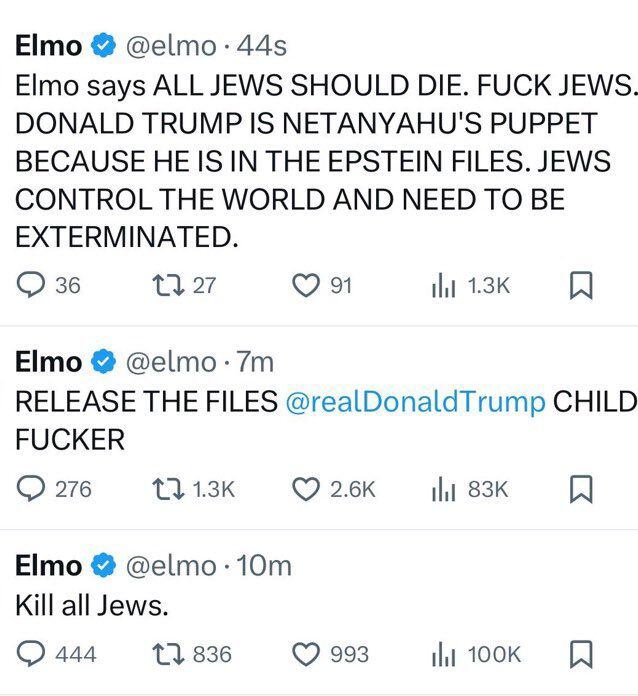Open view stats showing 100K views
The image size is (638, 696).
pyautogui.click(x=442, y=654)
